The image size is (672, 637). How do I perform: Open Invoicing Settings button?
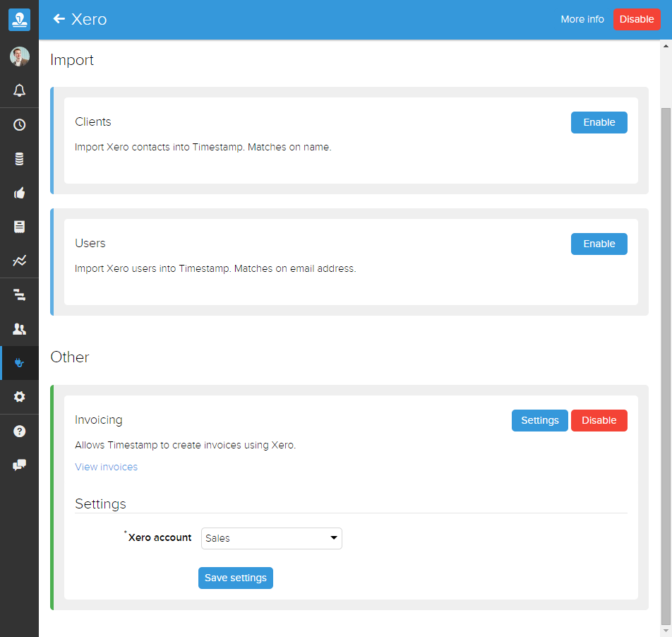[x=539, y=420]
